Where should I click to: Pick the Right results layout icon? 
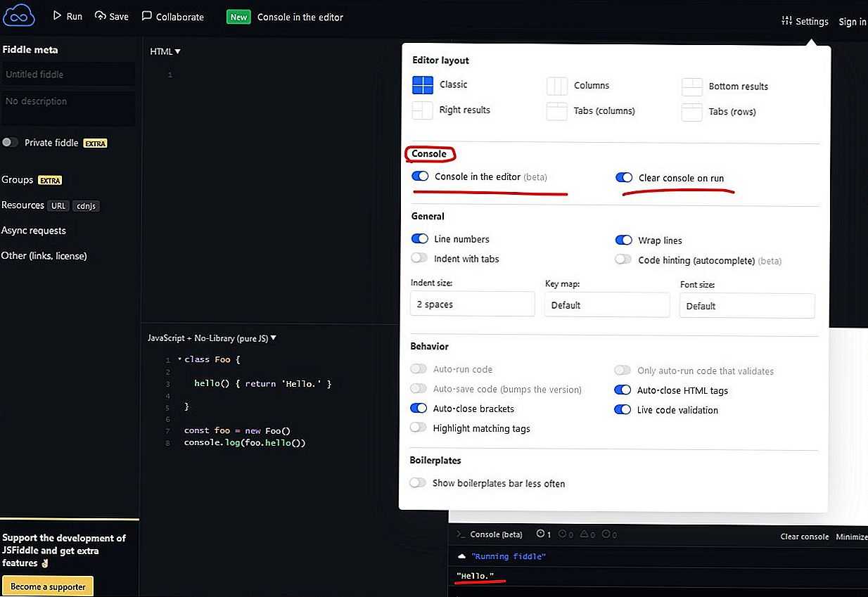[422, 110]
